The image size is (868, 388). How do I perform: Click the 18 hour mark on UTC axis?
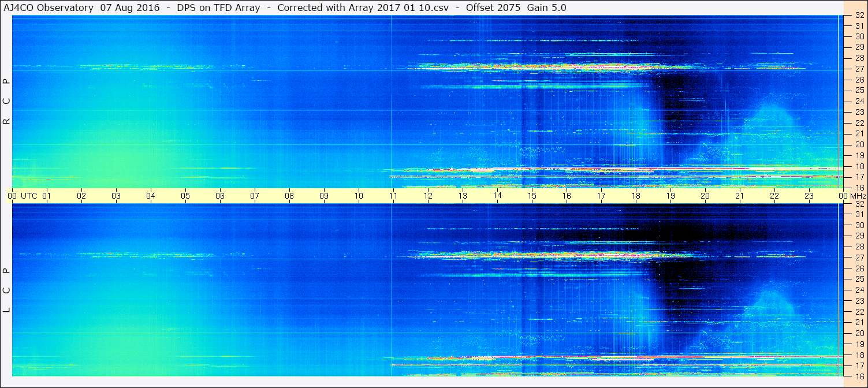[x=635, y=196]
